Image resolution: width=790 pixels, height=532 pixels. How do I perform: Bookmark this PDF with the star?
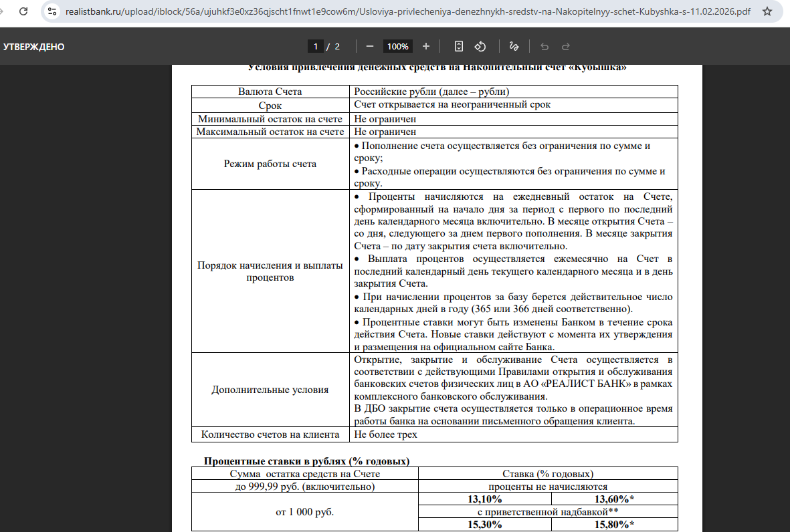767,12
